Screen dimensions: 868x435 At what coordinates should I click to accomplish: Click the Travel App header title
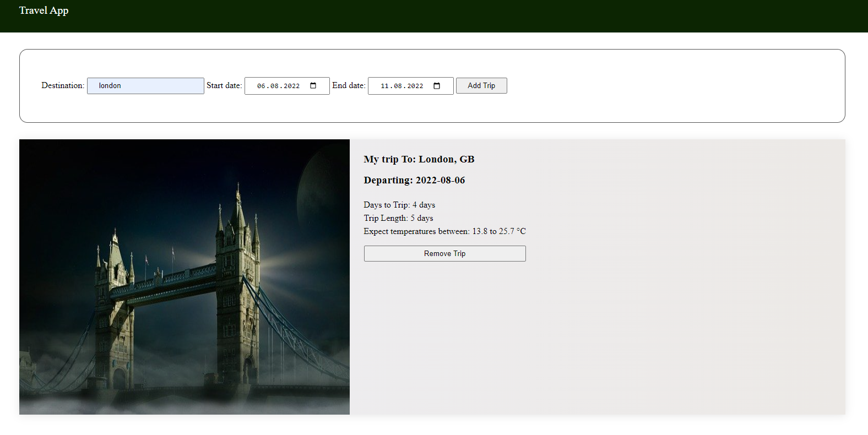coord(44,10)
